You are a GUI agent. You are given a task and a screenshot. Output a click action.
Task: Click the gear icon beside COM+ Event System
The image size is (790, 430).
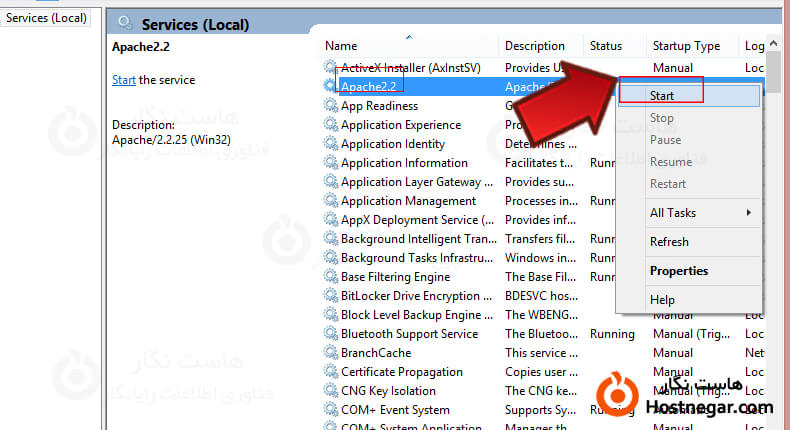pyautogui.click(x=331, y=410)
